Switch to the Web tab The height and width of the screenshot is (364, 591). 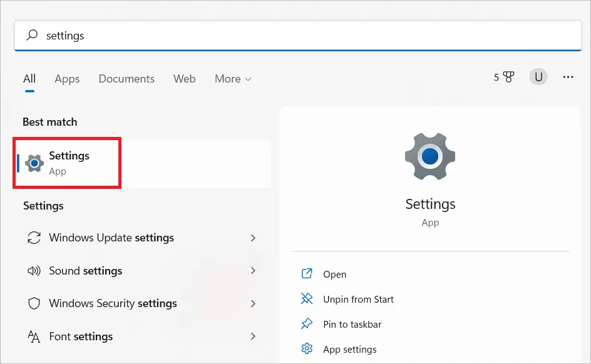coord(184,79)
